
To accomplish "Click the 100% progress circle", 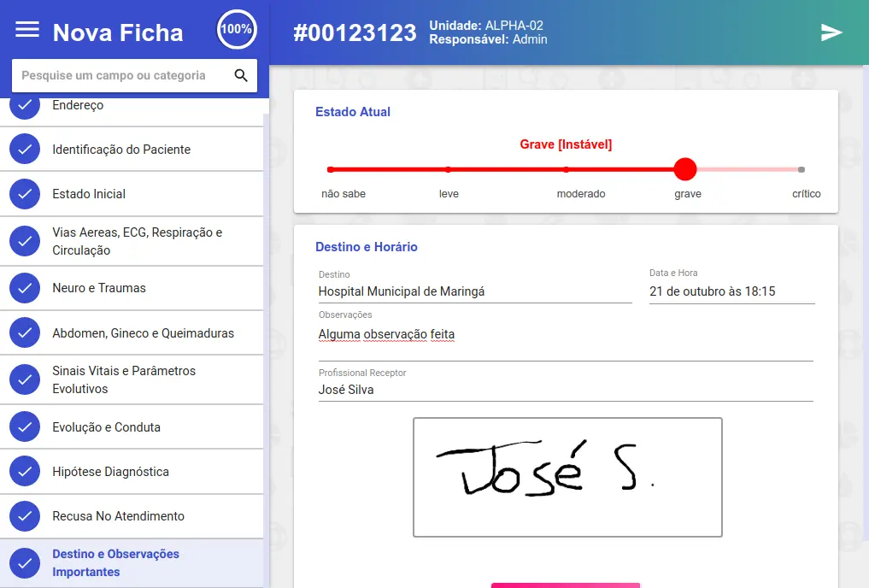I will coord(237,30).
